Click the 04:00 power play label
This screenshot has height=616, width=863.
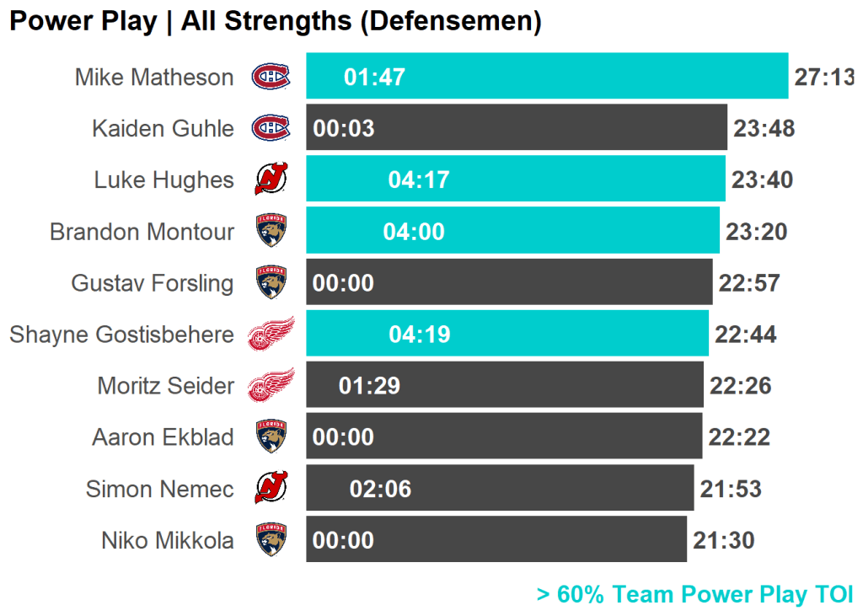[414, 232]
